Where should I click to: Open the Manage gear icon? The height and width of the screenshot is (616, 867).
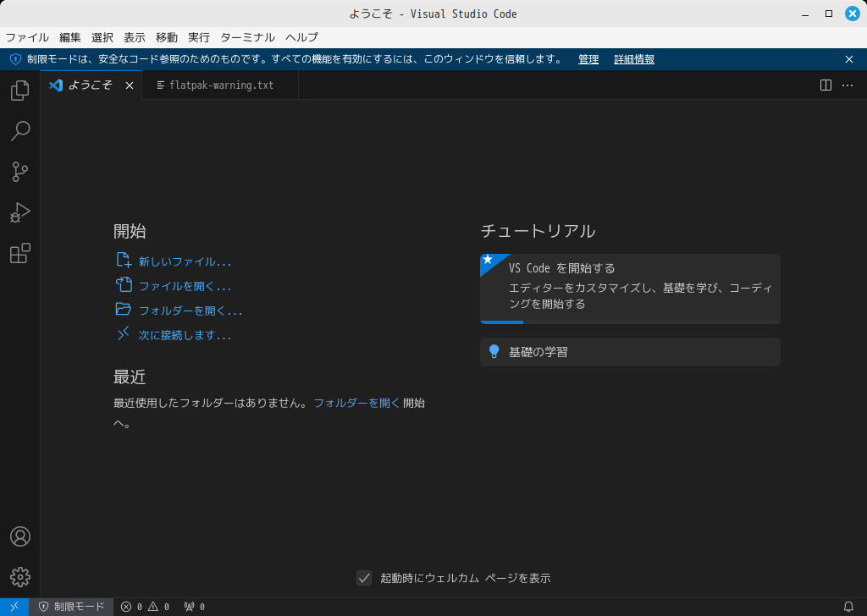pyautogui.click(x=20, y=577)
